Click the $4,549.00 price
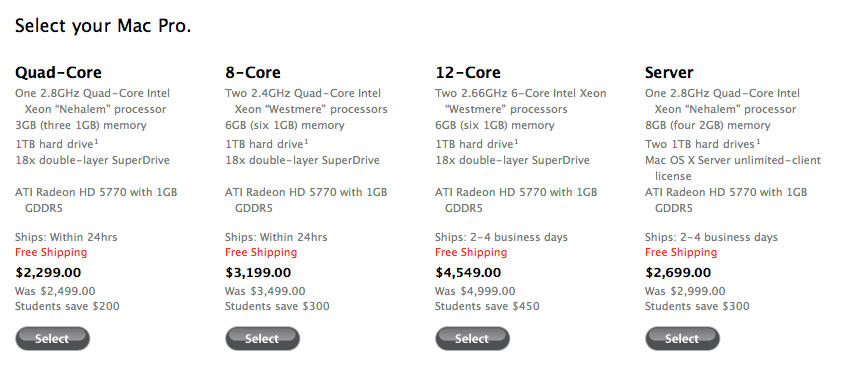Image resolution: width=844 pixels, height=367 pixels. (468, 272)
